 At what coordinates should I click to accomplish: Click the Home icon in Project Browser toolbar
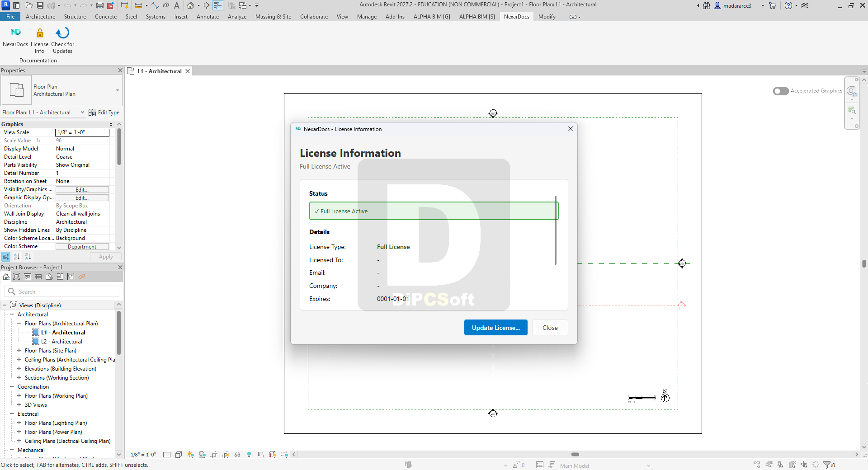point(6,277)
